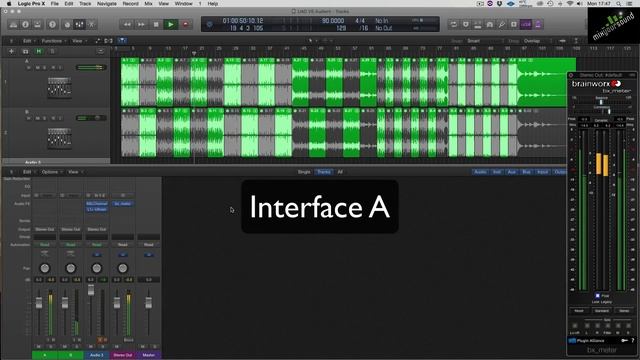Open the Track menu

point(85,4)
